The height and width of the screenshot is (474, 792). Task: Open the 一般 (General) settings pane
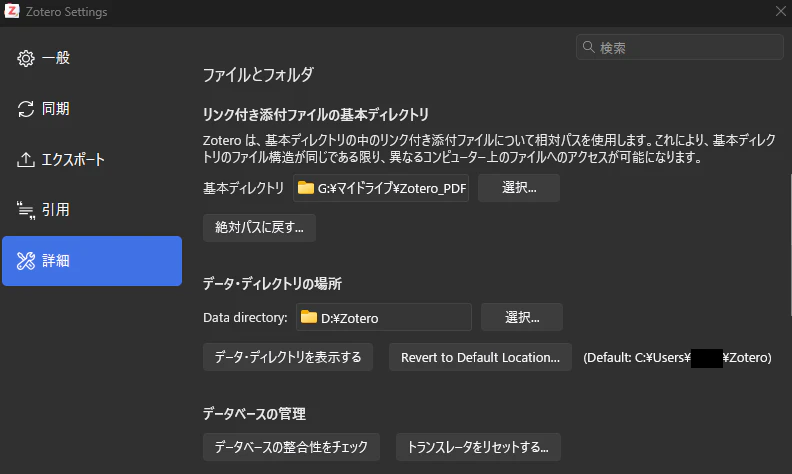[92, 58]
